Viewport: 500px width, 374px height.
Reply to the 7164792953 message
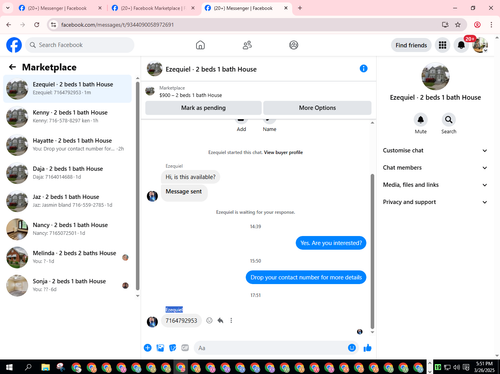220,320
